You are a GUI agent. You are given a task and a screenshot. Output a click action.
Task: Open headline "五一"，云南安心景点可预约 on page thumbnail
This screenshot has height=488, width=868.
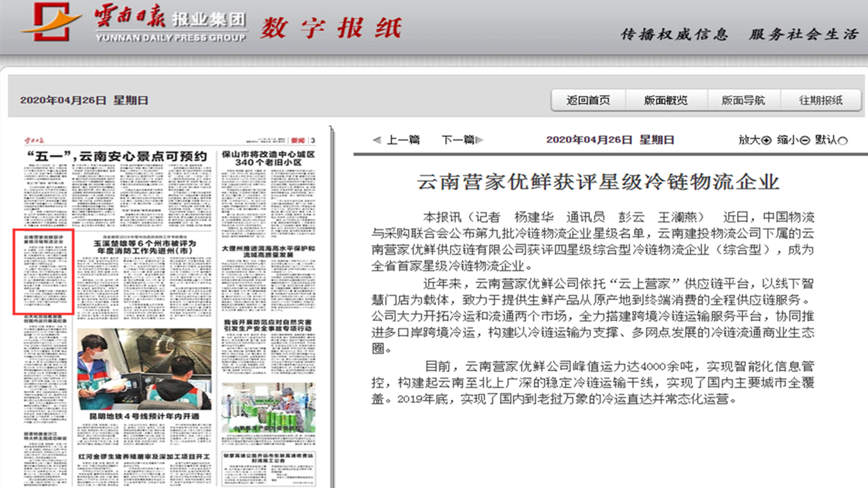coord(117,156)
